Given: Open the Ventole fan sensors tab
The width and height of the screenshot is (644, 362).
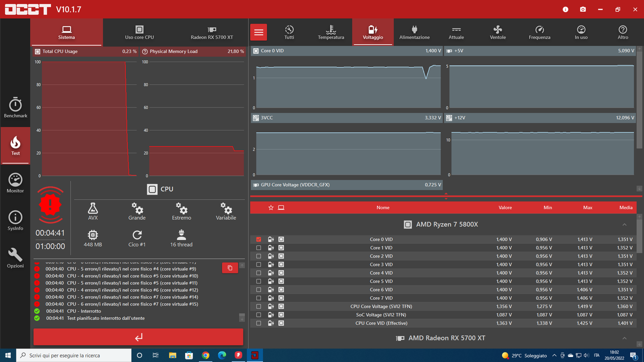Looking at the screenshot, I should pyautogui.click(x=498, y=33).
